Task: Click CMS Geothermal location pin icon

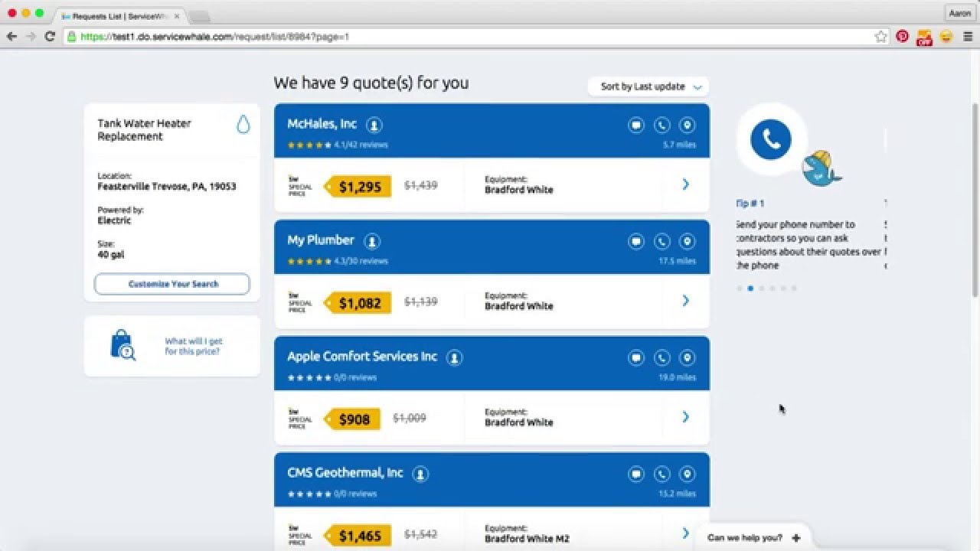Action: pyautogui.click(x=688, y=474)
